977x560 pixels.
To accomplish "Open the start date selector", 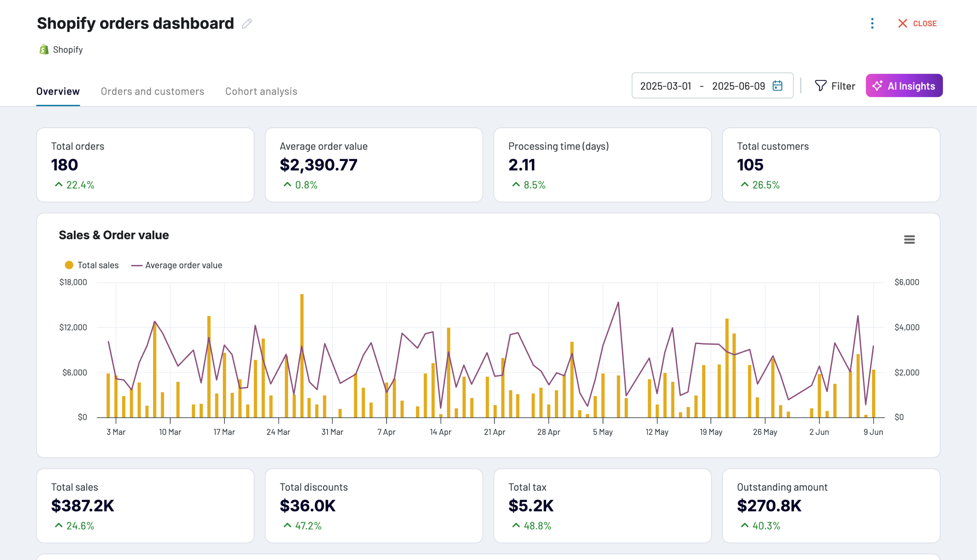I will pos(666,85).
